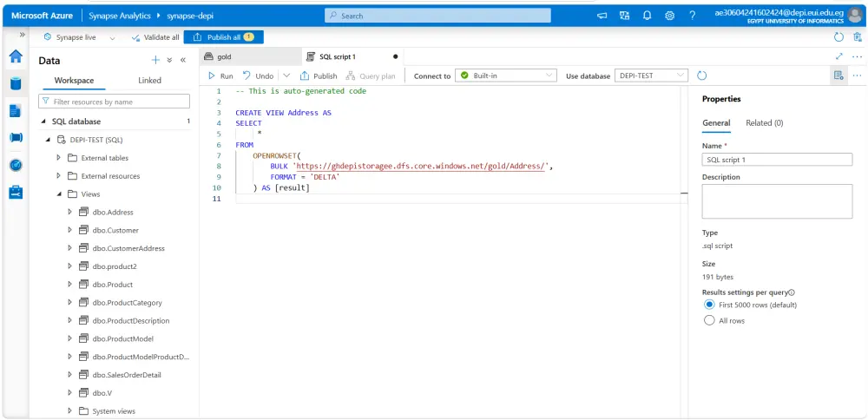Open the script toolbar ellipsis menu
Image resolution: width=868 pixels, height=420 pixels.
(857, 75)
